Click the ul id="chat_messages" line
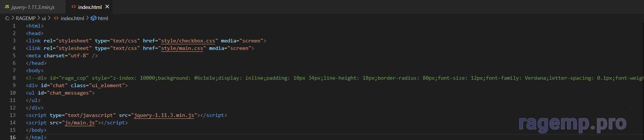This screenshot has width=644, height=140. pos(60,93)
